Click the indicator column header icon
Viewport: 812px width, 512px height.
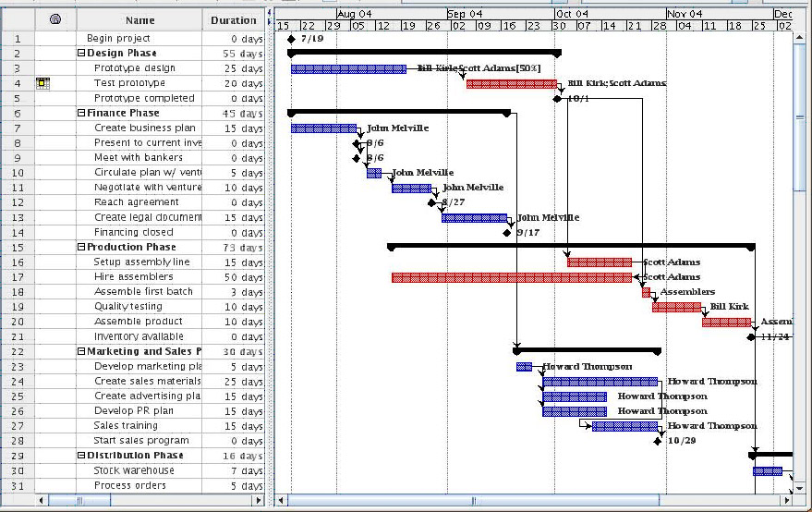(x=55, y=19)
